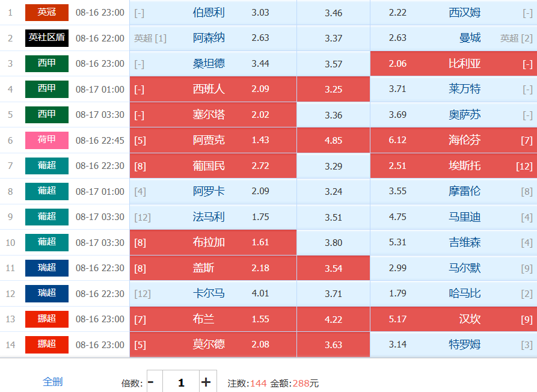
Task: Select away odds 3.69 for 奥萨苏
Action: 453,115
